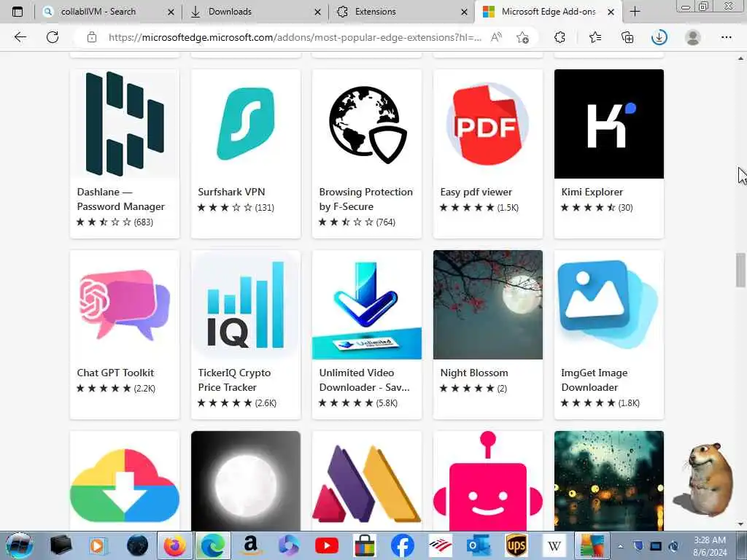The height and width of the screenshot is (560, 747).
Task: Open the Chat GPT Toolkit icon
Action: [x=124, y=305]
